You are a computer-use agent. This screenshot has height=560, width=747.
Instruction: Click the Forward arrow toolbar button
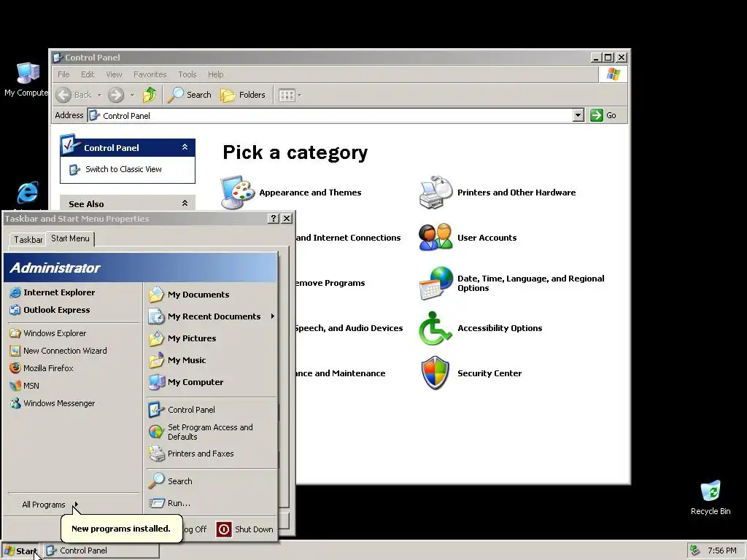[116, 95]
